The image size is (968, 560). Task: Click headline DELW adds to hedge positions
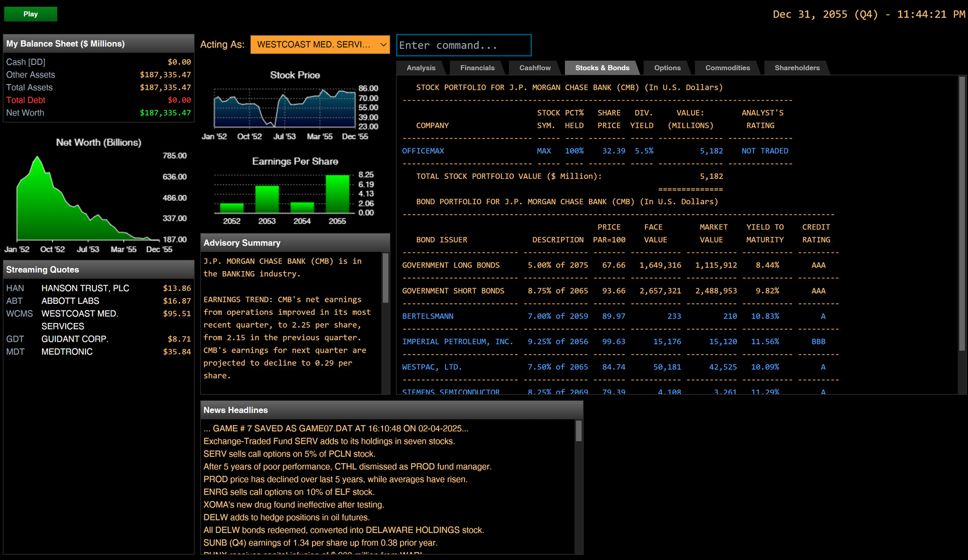[286, 517]
